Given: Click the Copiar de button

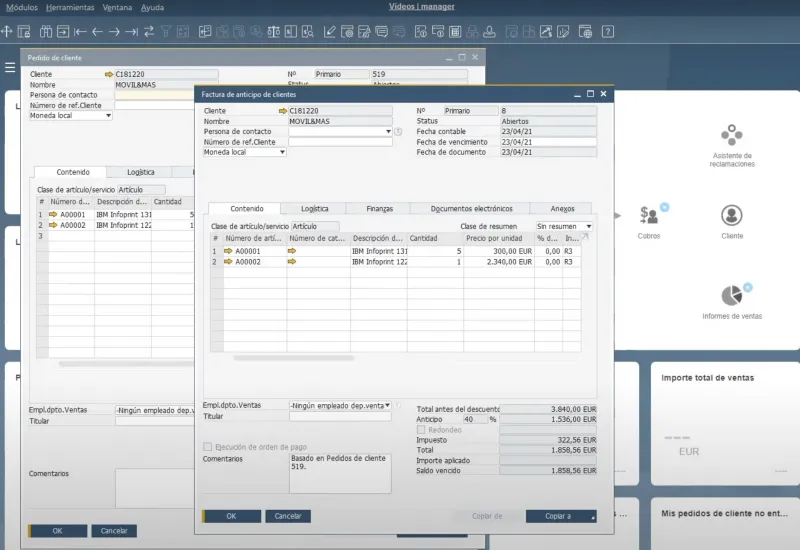Looking at the screenshot, I should (487, 516).
